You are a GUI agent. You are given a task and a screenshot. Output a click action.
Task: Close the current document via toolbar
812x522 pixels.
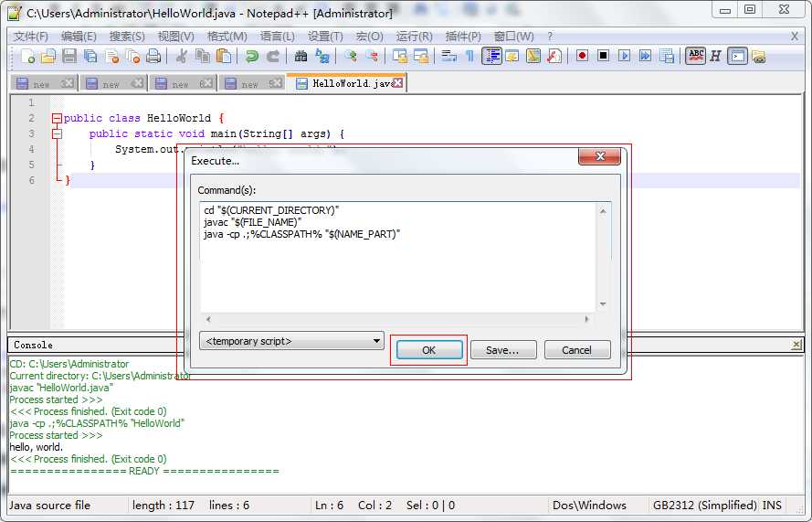pos(111,56)
